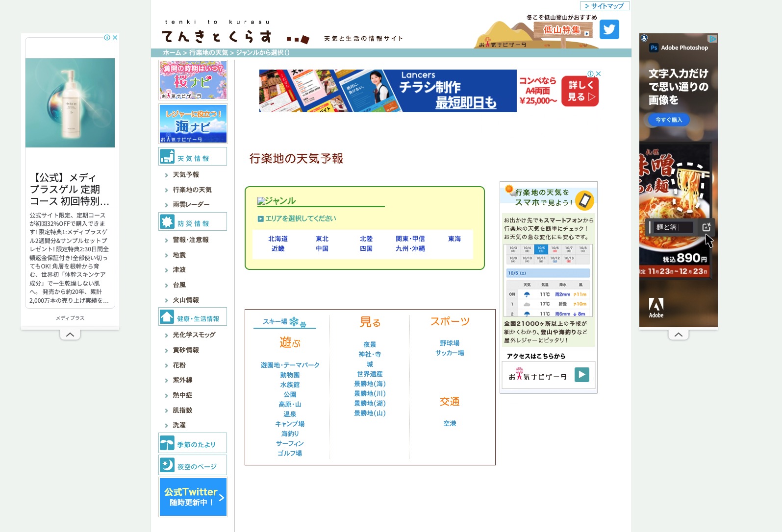Open the サイトマップ link
This screenshot has width=782, height=532.
[605, 6]
